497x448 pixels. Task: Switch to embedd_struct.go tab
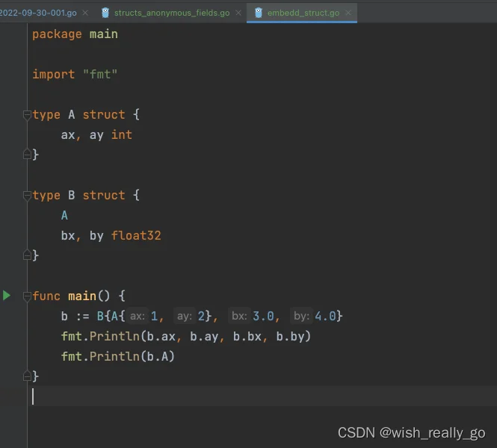[303, 13]
